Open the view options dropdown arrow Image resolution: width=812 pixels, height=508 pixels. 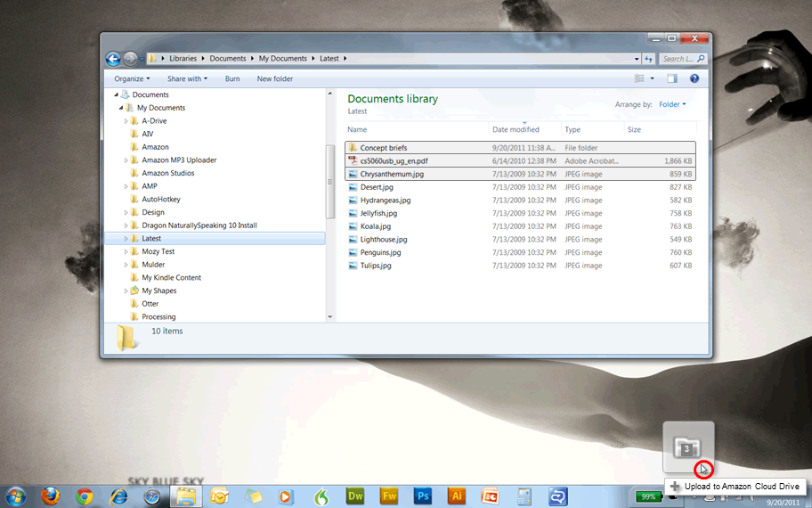coord(652,78)
